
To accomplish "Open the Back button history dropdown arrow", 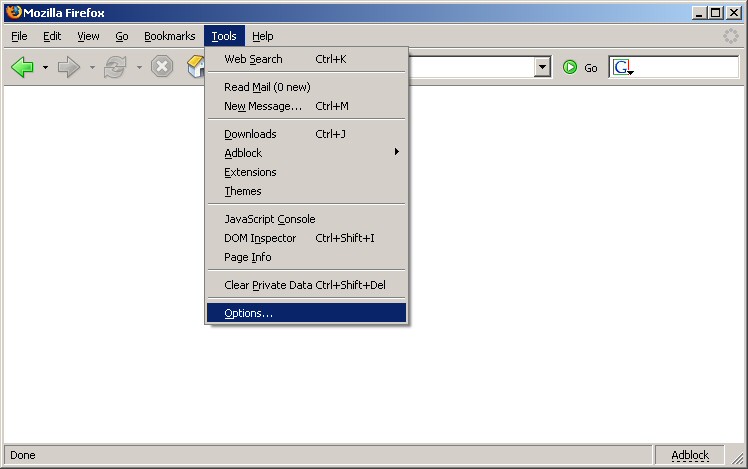I will pyautogui.click(x=45, y=67).
